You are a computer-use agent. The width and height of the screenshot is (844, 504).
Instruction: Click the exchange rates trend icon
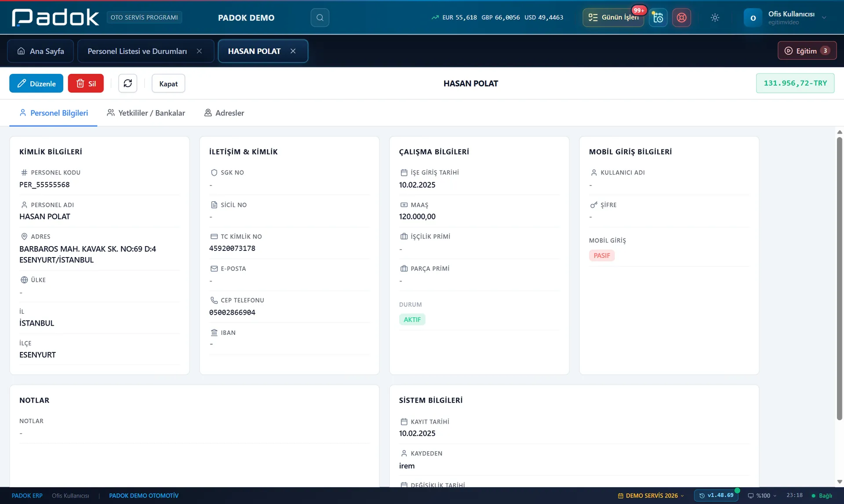tap(435, 18)
